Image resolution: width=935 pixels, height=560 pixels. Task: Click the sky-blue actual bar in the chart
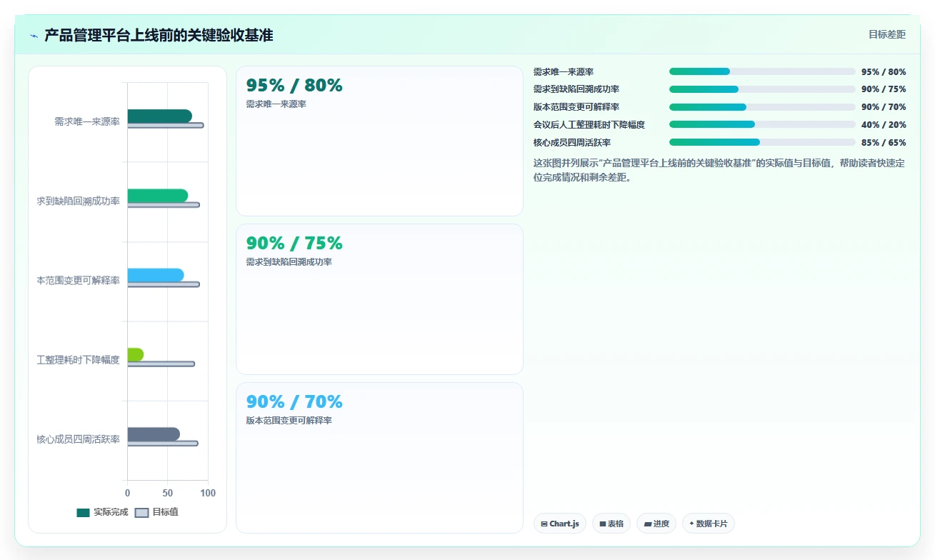coord(156,275)
